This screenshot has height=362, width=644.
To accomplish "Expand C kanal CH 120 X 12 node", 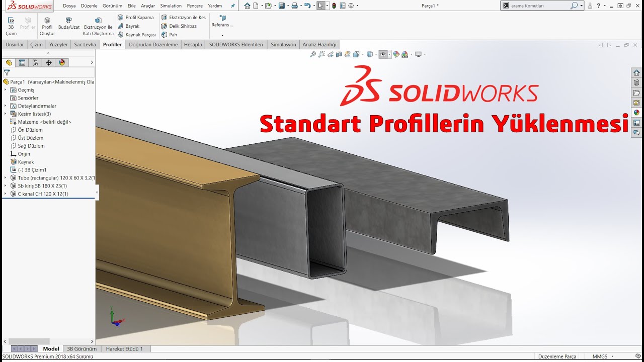I will click(x=6, y=194).
